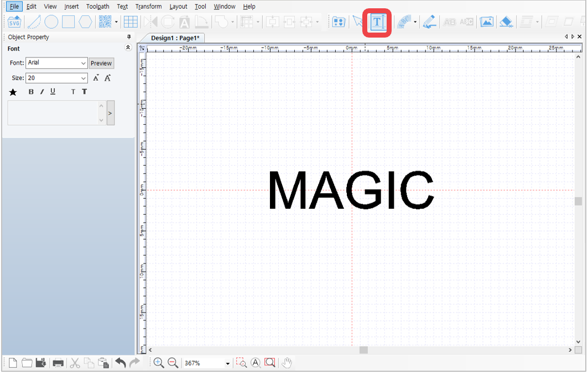
Task: Open the Transform menu
Action: [148, 7]
